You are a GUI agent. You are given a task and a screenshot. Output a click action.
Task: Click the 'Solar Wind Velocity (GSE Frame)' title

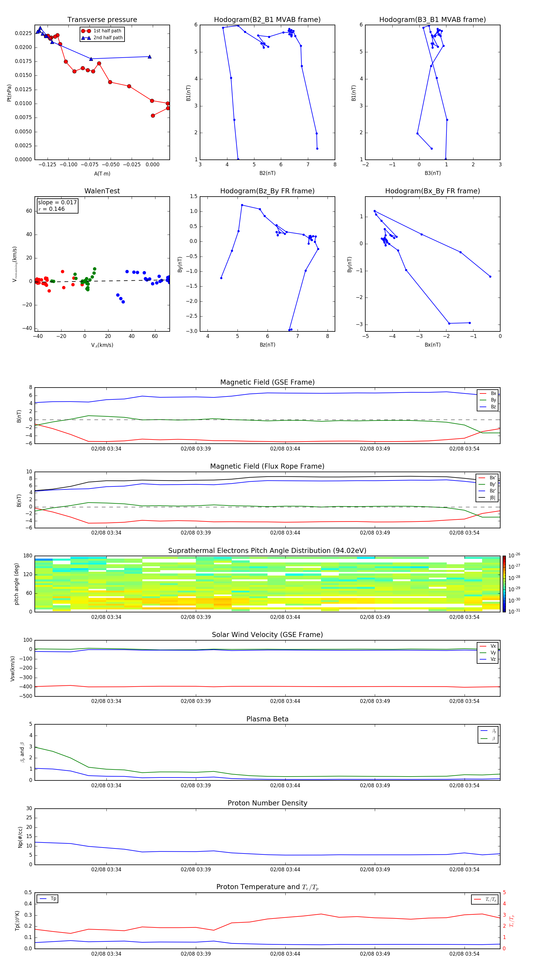pos(267,635)
